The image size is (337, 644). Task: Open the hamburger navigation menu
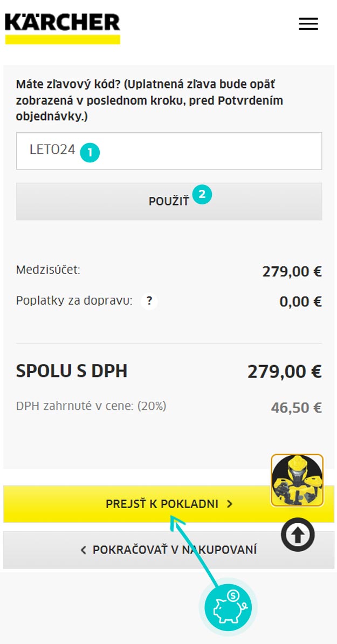(x=308, y=24)
